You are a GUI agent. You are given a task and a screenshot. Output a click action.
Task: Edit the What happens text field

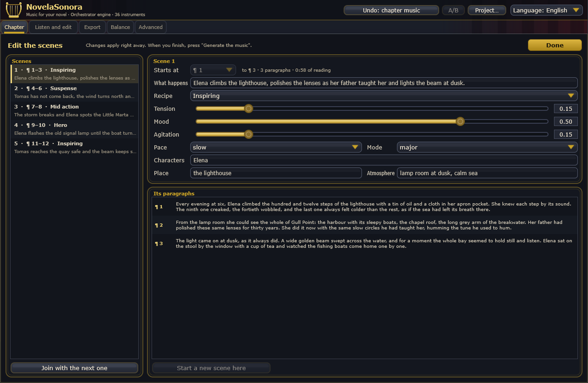tap(384, 83)
